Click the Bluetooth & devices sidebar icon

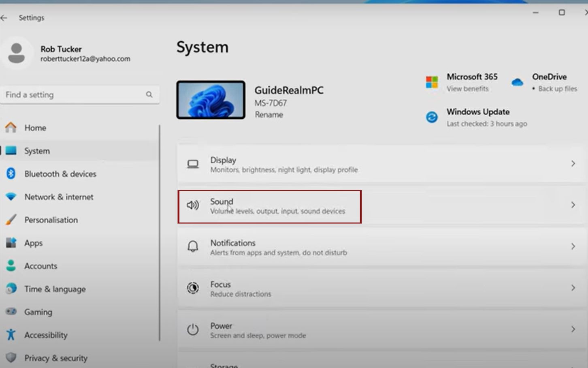tap(11, 173)
